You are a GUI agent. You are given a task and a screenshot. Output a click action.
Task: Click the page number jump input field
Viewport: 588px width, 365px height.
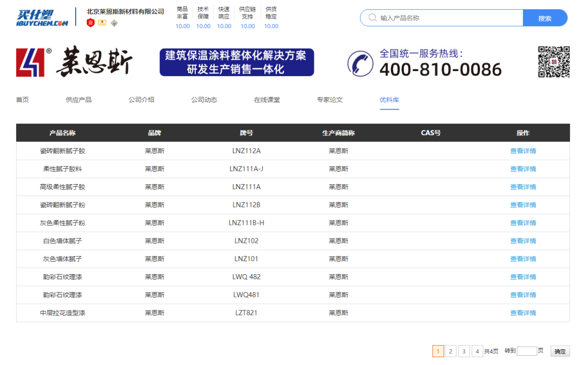pos(526,351)
